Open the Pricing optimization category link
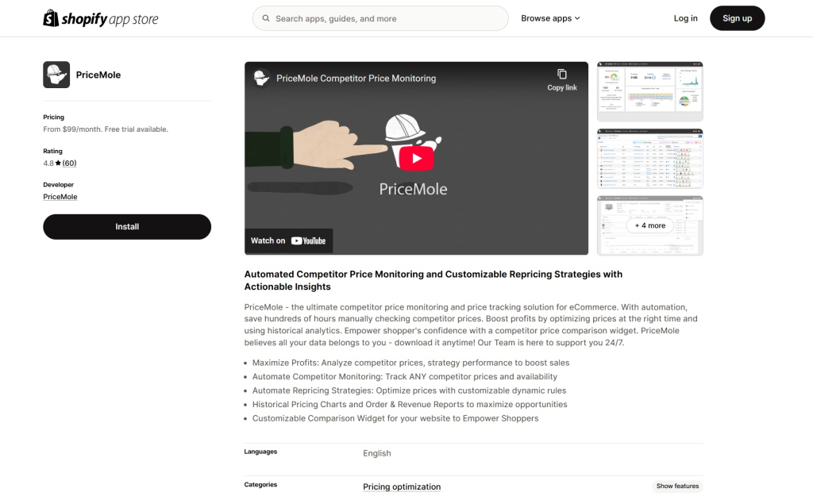Screen dimensions: 813x504 tap(402, 487)
